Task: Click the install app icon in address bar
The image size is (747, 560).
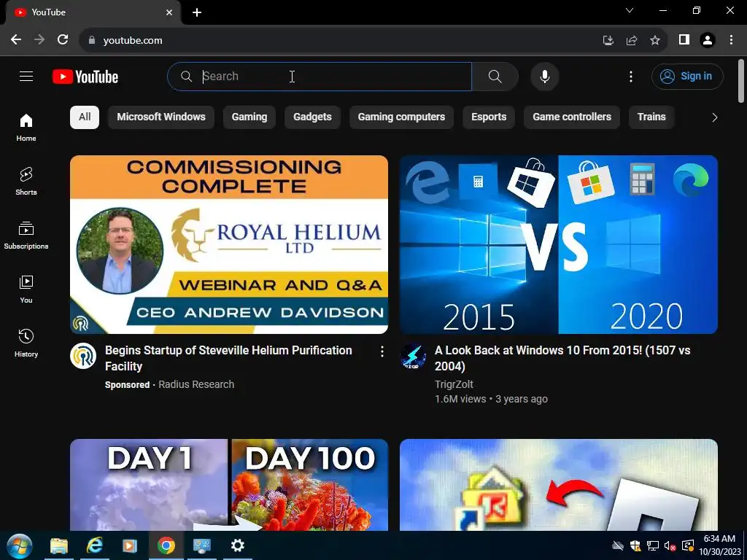Action: 608,41
